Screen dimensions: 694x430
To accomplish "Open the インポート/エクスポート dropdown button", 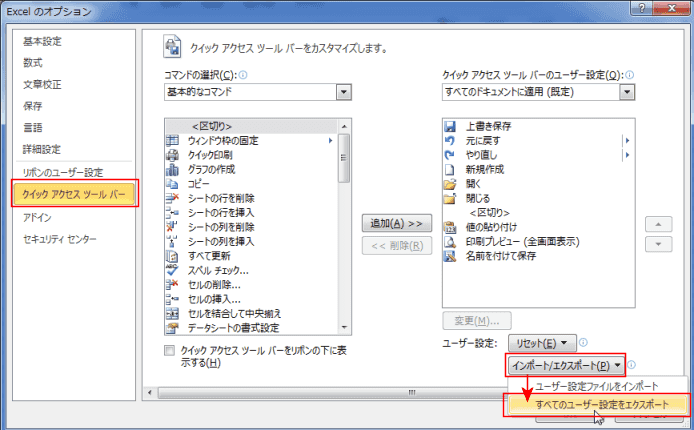I will (x=566, y=365).
